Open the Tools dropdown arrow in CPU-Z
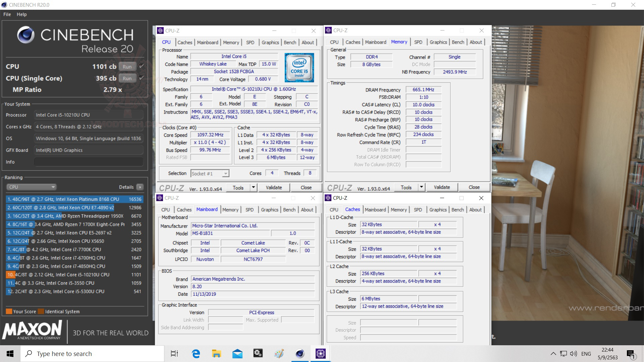 click(254, 187)
